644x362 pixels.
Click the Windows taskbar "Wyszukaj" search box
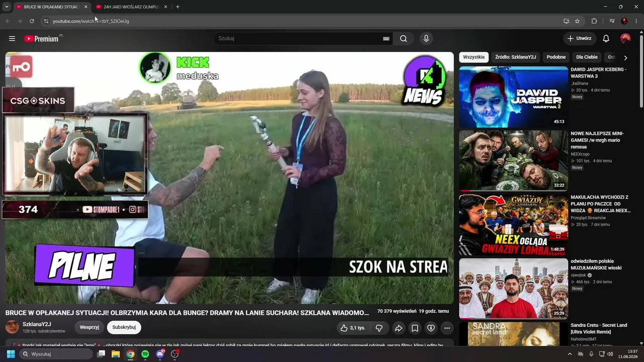[56, 354]
